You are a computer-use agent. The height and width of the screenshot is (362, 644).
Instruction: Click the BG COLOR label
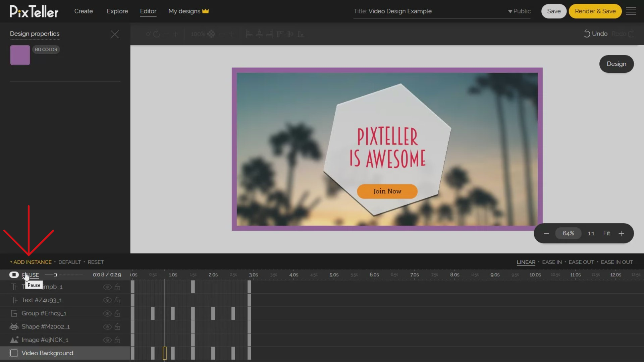[46, 50]
